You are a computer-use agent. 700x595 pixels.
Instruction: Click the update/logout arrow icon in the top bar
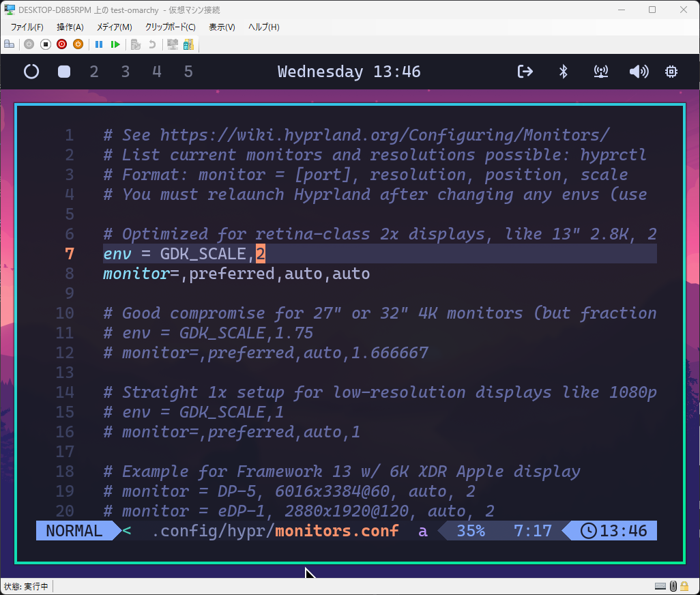click(x=525, y=72)
